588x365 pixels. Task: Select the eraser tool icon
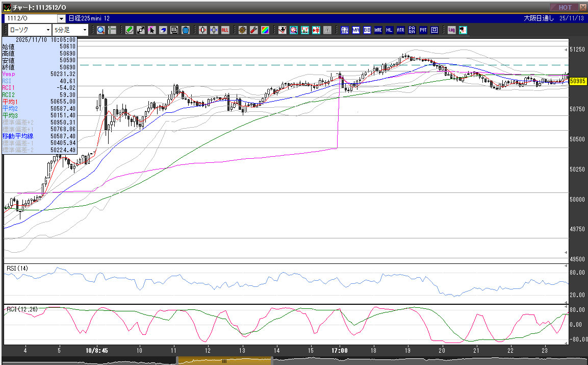coord(163,30)
